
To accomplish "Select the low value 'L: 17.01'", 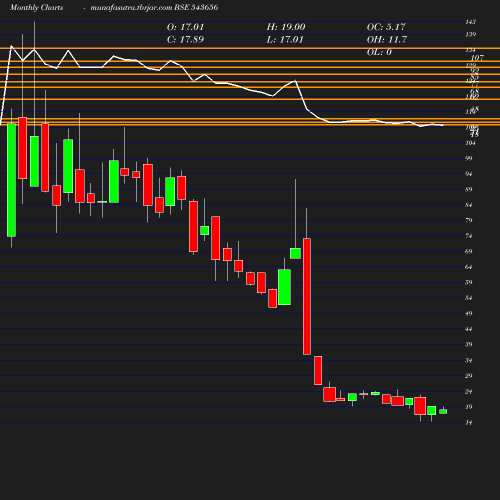I will [285, 40].
